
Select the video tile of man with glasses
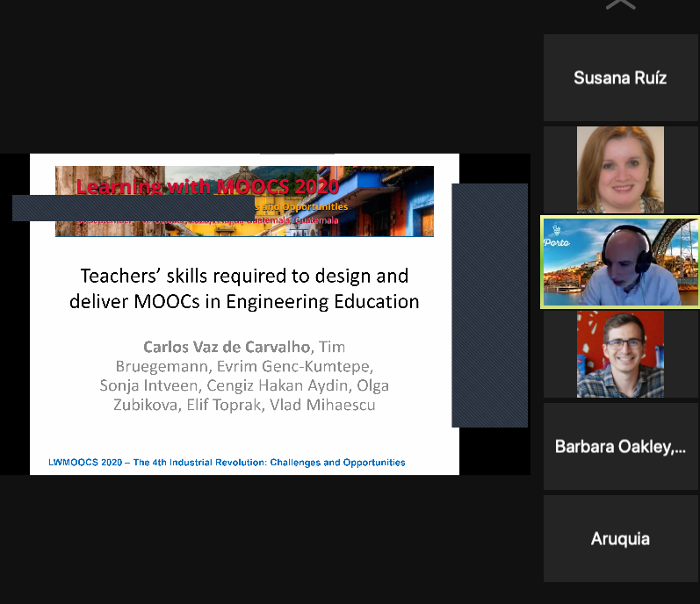620,354
